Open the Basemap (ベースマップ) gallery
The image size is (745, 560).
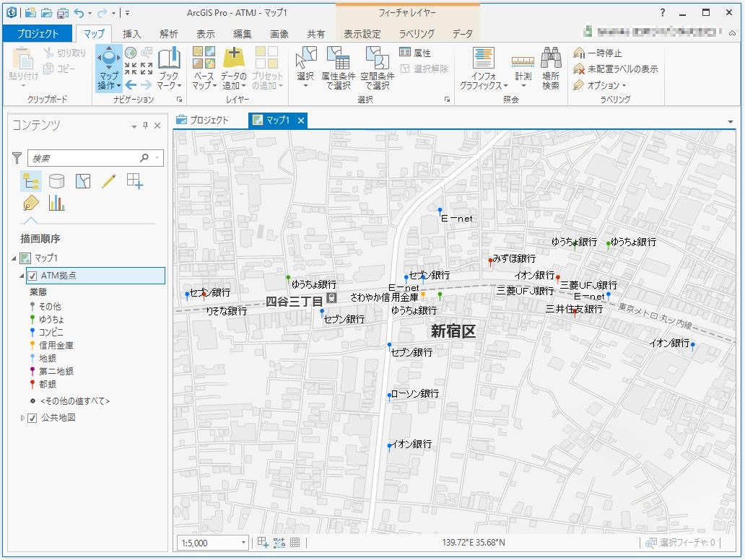tap(204, 68)
